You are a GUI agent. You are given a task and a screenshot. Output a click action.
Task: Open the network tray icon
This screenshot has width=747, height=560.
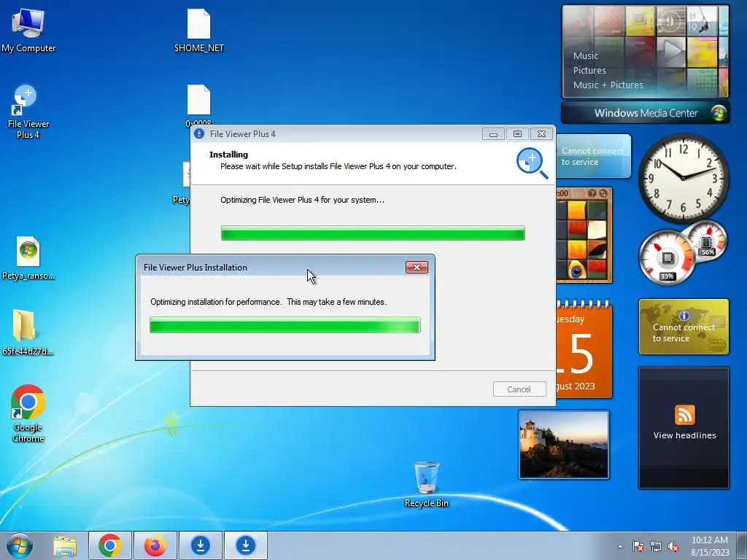click(656, 546)
